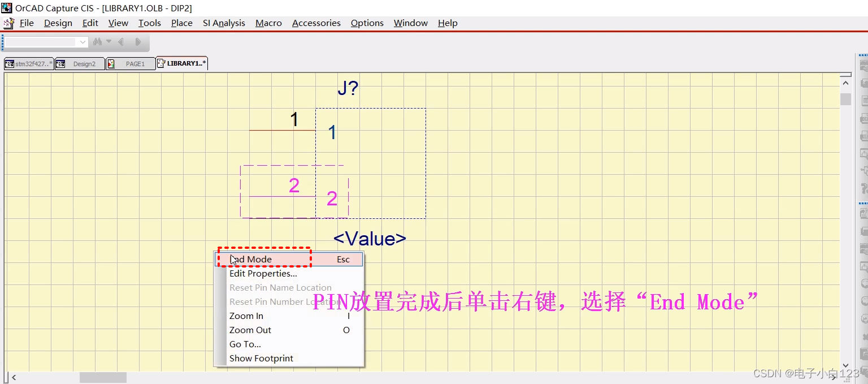868x384 pixels.
Task: Open "Edit Properties..." in the context menu
Action: pos(263,273)
